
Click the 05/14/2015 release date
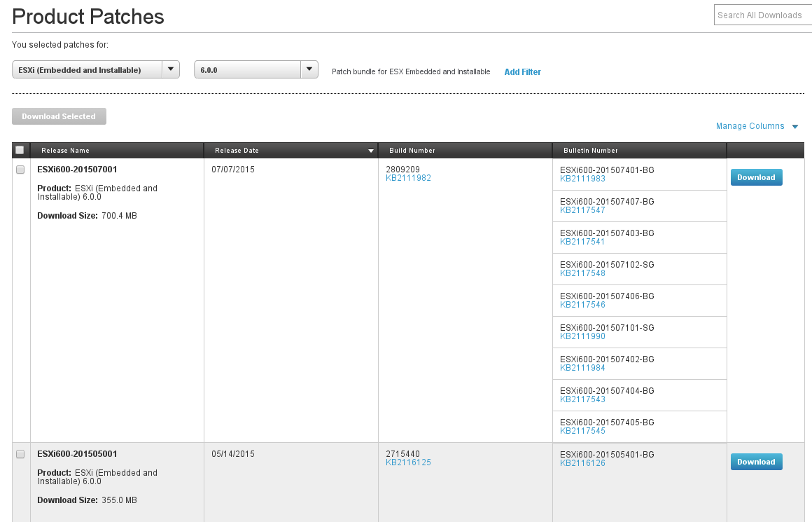pyautogui.click(x=233, y=454)
